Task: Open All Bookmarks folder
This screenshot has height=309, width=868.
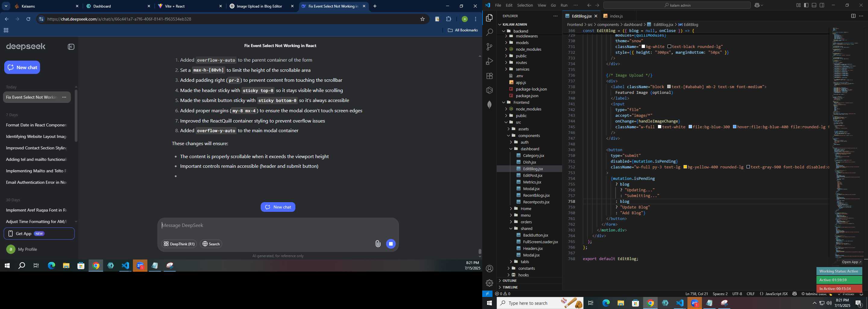Action: (x=463, y=30)
